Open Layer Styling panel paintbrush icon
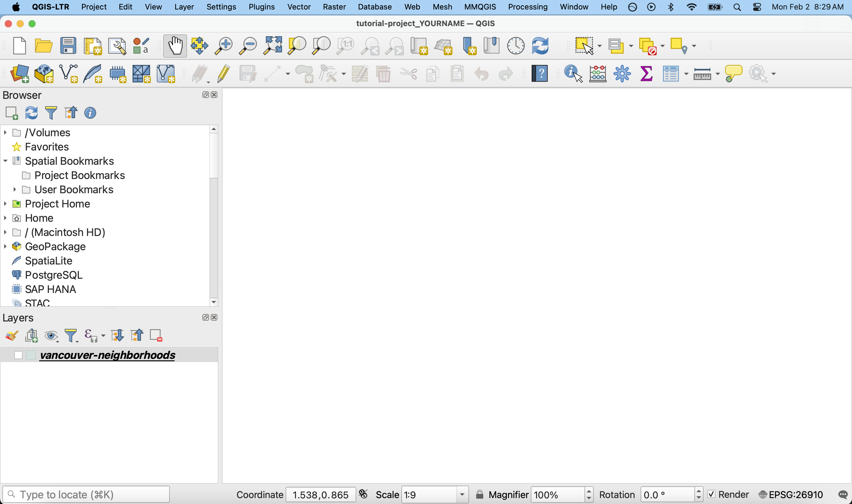The width and height of the screenshot is (852, 504). [12, 336]
